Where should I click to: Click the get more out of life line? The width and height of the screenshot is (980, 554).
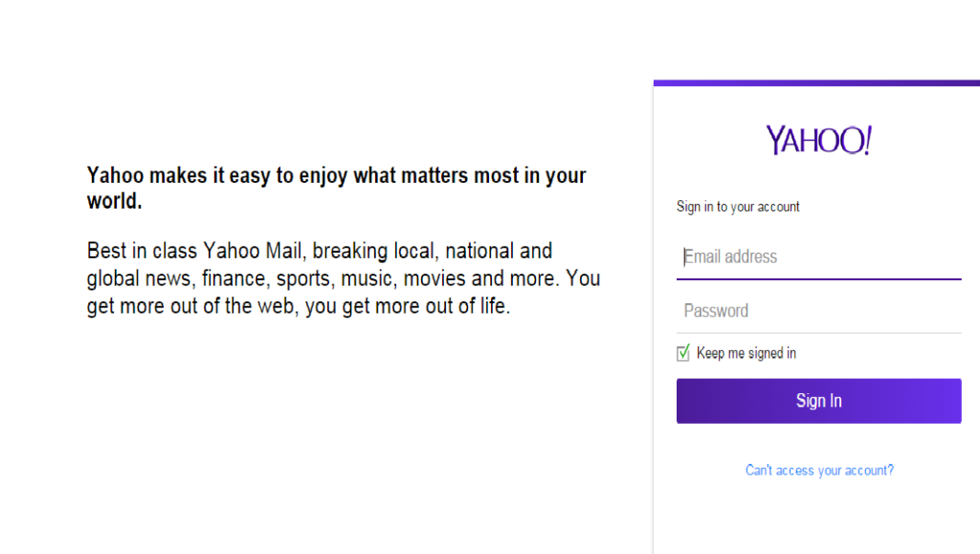tap(299, 306)
